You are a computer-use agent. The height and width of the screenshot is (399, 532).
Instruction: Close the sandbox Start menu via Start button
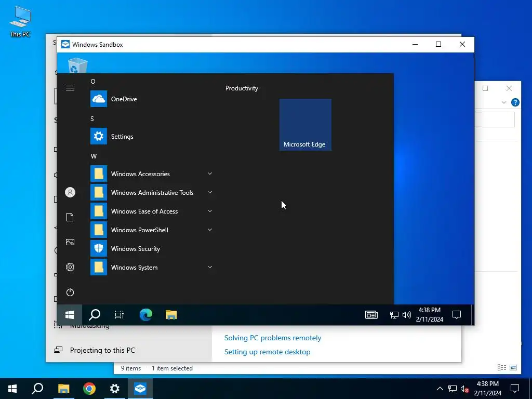pos(70,315)
